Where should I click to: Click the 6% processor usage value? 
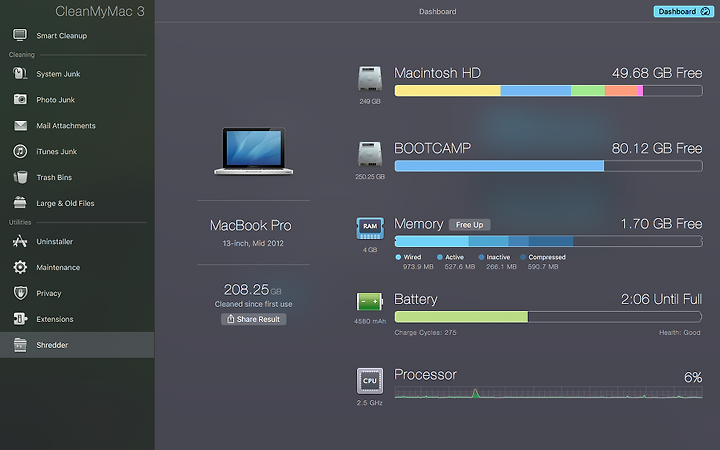tap(693, 377)
